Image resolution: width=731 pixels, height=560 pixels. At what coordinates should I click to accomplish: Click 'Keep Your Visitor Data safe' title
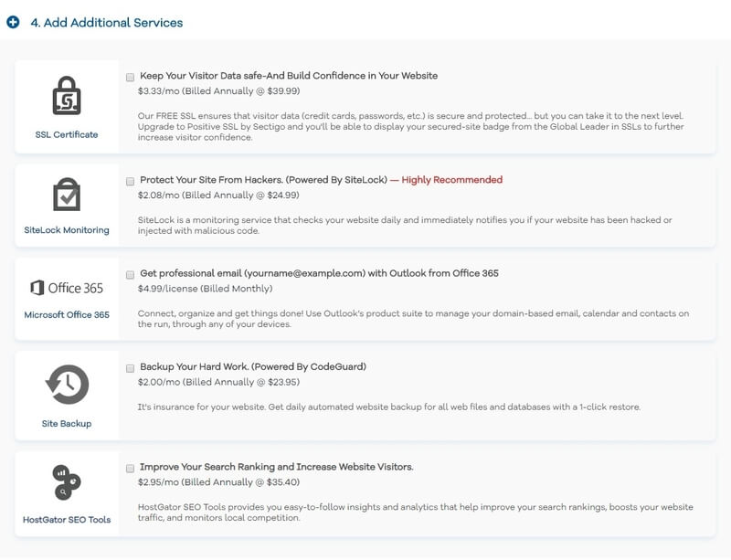pyautogui.click(x=289, y=76)
